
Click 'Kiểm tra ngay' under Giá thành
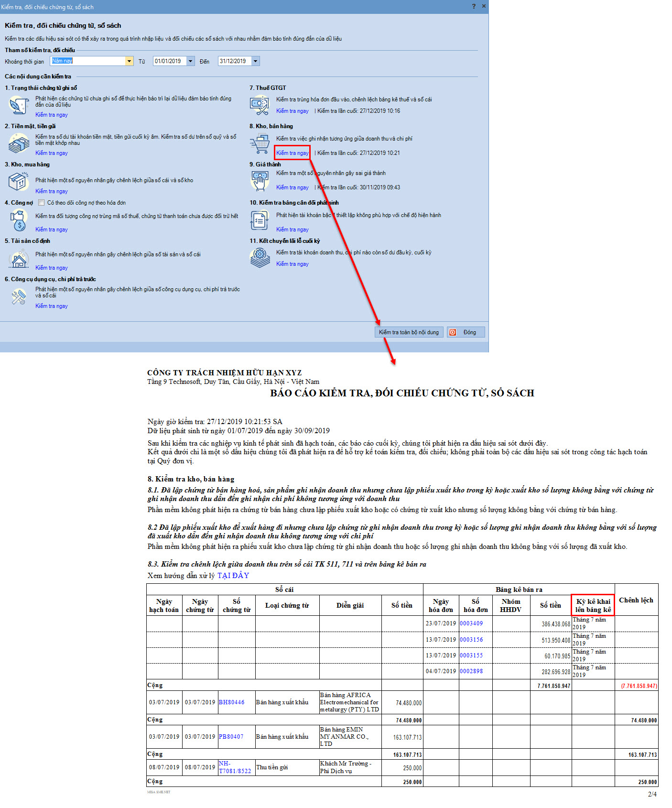point(293,187)
